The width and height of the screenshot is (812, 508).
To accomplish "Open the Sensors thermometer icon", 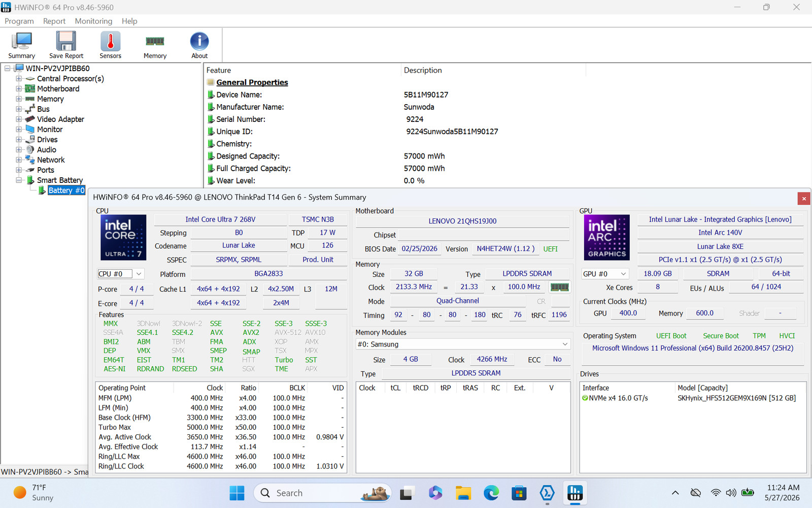I will coord(110,42).
